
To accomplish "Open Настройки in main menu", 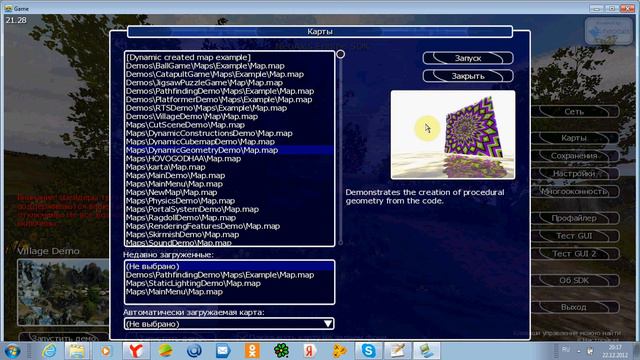I will [x=574, y=173].
